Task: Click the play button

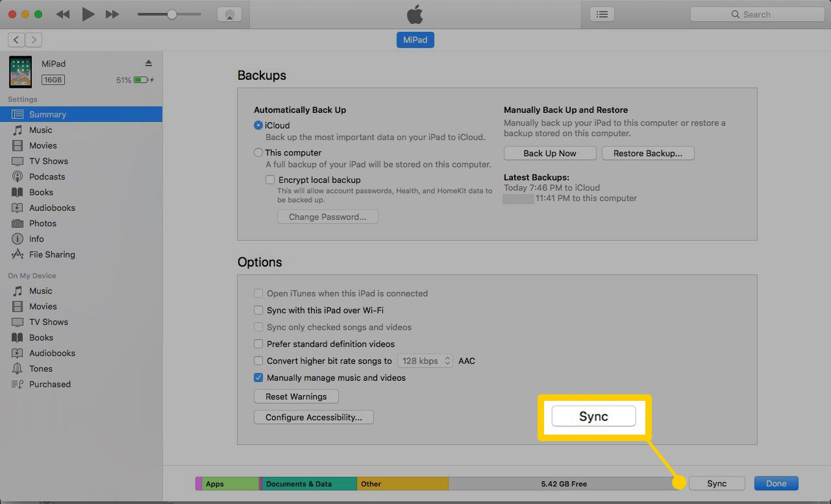Action: [88, 14]
